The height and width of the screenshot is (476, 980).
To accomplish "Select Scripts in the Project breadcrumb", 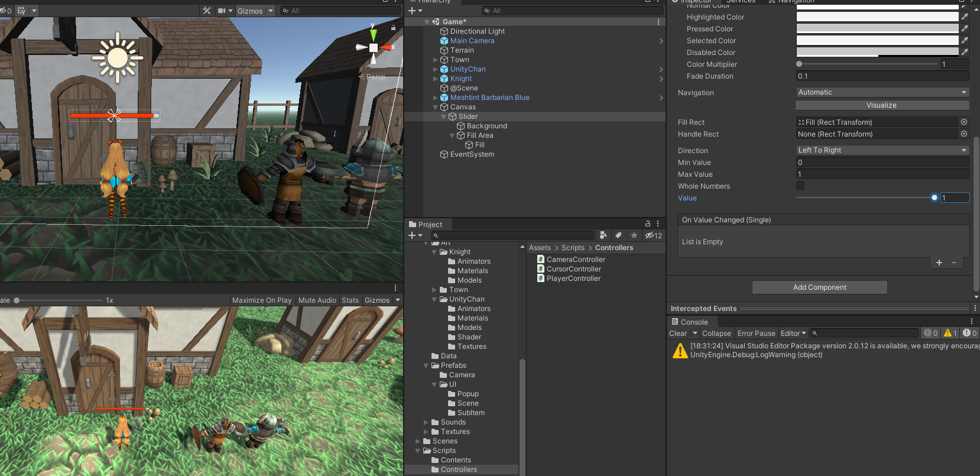I will coord(573,248).
